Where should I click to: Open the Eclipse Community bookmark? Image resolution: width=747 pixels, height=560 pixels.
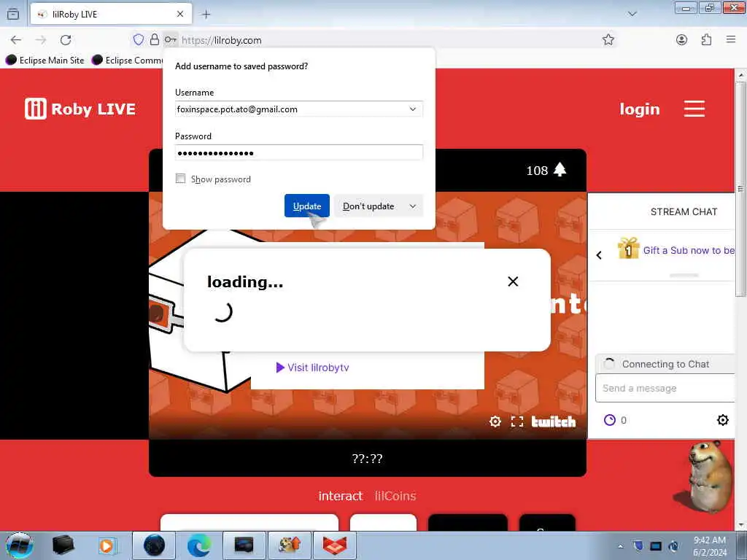click(x=127, y=60)
